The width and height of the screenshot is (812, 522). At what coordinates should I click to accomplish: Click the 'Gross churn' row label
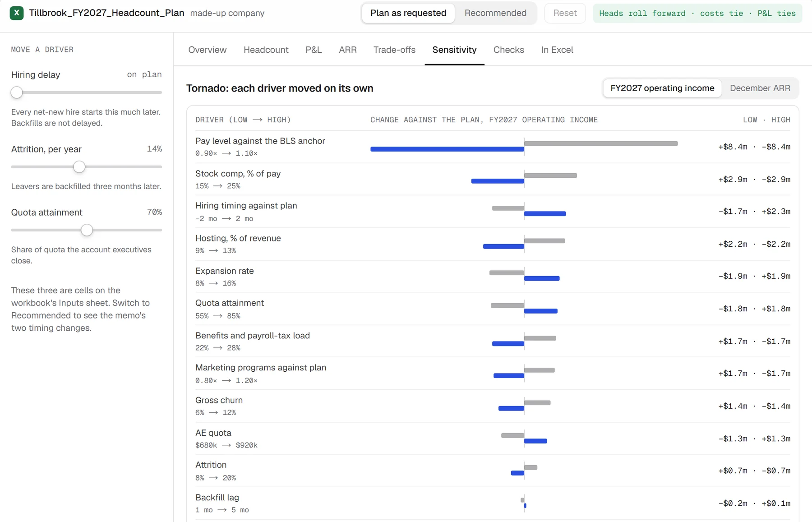pyautogui.click(x=219, y=400)
